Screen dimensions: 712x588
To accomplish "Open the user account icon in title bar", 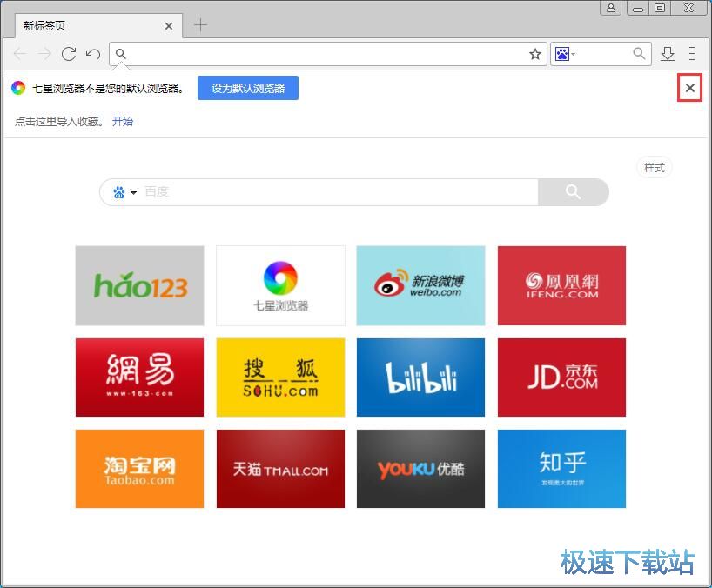I will pos(611,8).
